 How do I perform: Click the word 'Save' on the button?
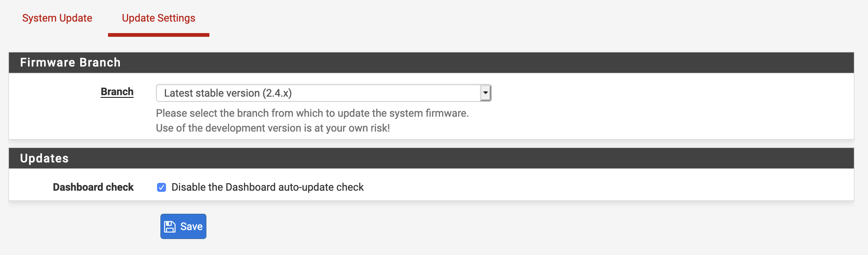(191, 227)
